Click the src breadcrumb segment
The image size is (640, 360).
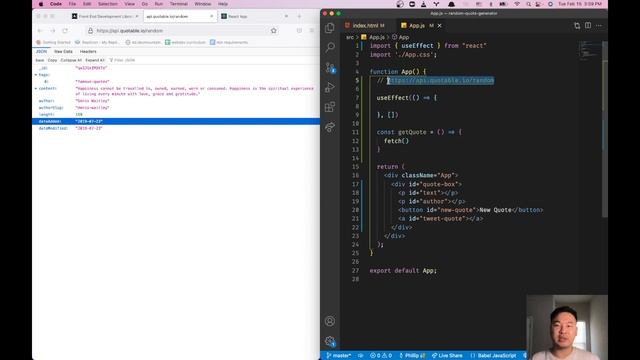(350, 37)
